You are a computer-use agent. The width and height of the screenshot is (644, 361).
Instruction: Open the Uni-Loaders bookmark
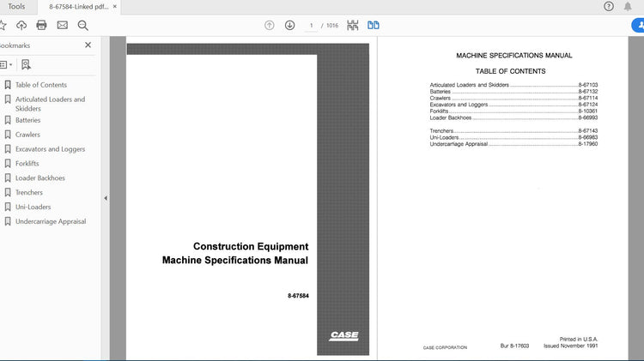(33, 207)
